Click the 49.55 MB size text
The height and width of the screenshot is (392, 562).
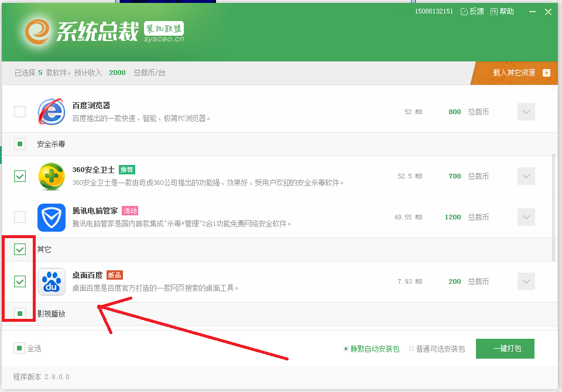click(408, 217)
